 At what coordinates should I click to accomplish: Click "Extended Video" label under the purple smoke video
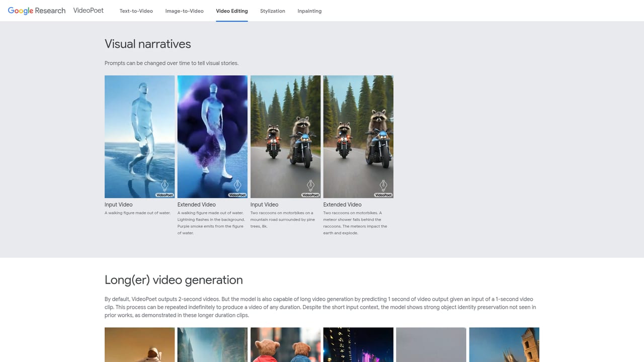point(197,205)
